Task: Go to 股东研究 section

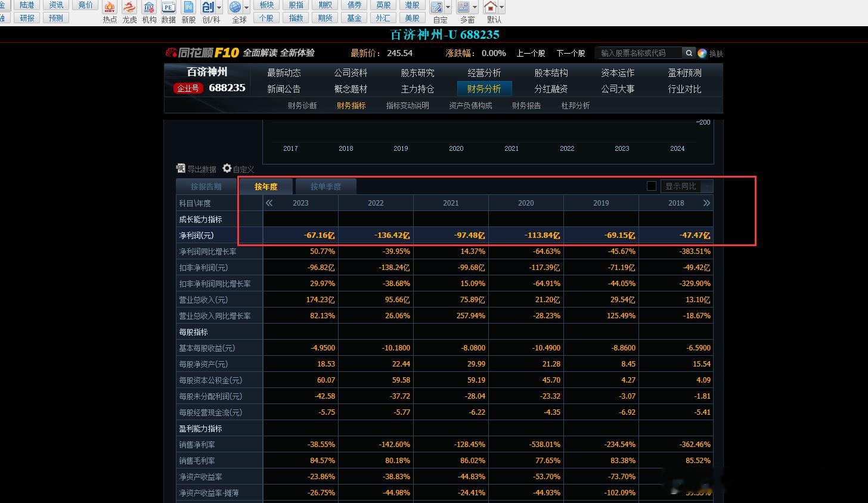Action: point(417,73)
